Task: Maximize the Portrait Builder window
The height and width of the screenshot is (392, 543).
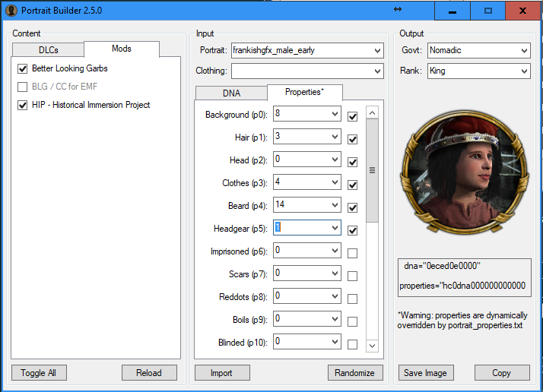Action: click(x=488, y=11)
